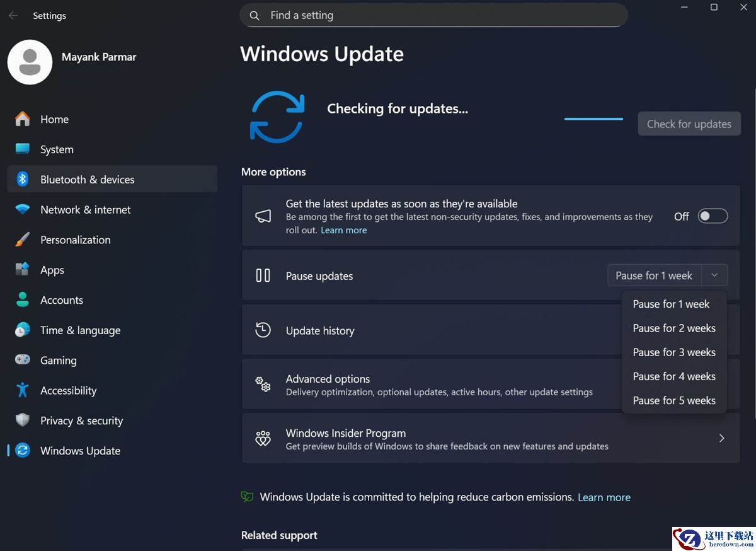Maximize the Settings window
Screen dimensions: 756x551
[714, 8]
